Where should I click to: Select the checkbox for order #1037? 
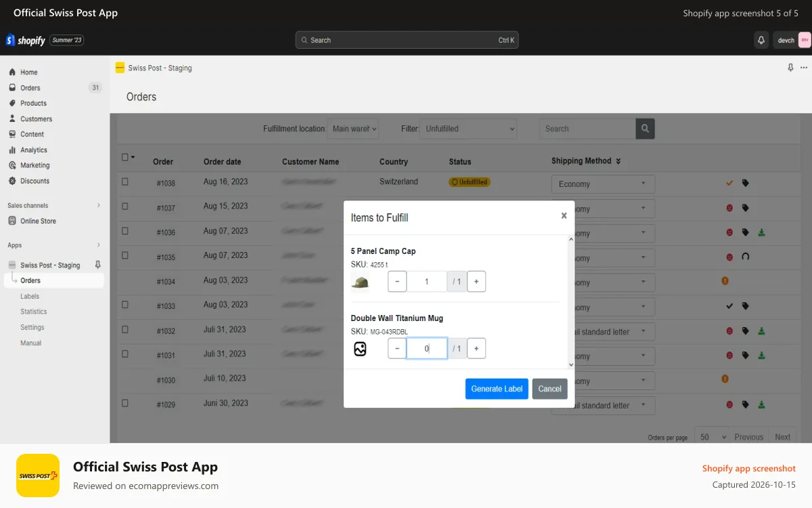pos(125,206)
